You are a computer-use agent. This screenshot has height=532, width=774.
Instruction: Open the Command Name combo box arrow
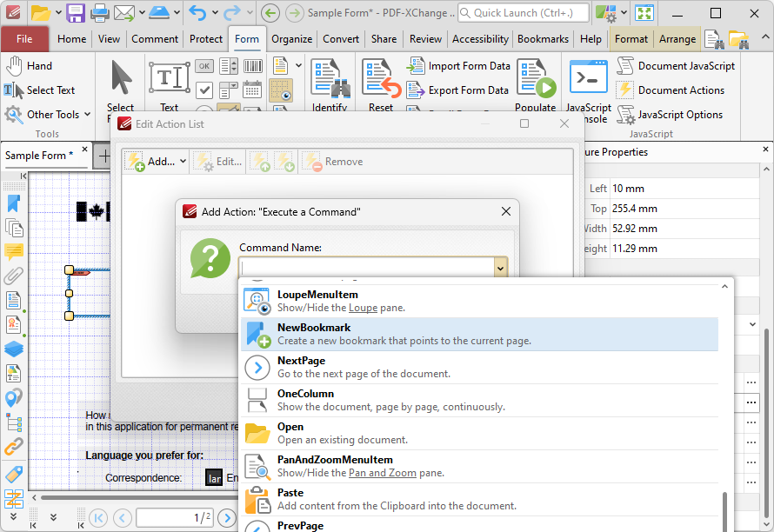click(501, 269)
